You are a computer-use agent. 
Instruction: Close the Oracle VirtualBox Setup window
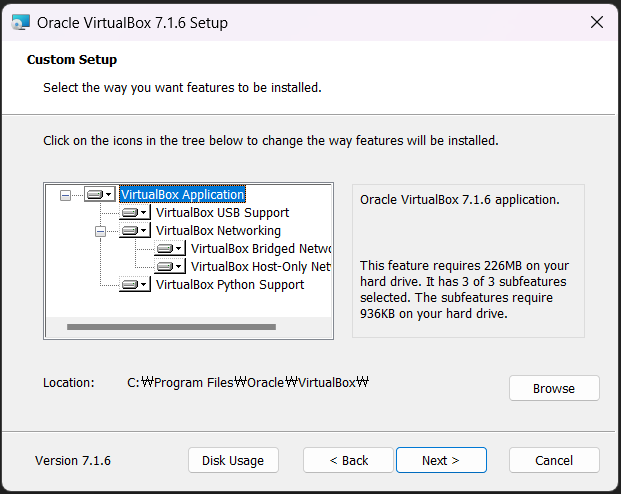coord(597,22)
